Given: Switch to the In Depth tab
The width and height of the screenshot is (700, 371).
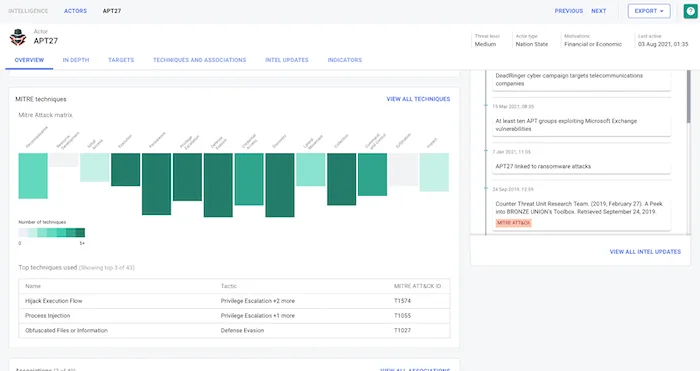Looking at the screenshot, I should 76,60.
